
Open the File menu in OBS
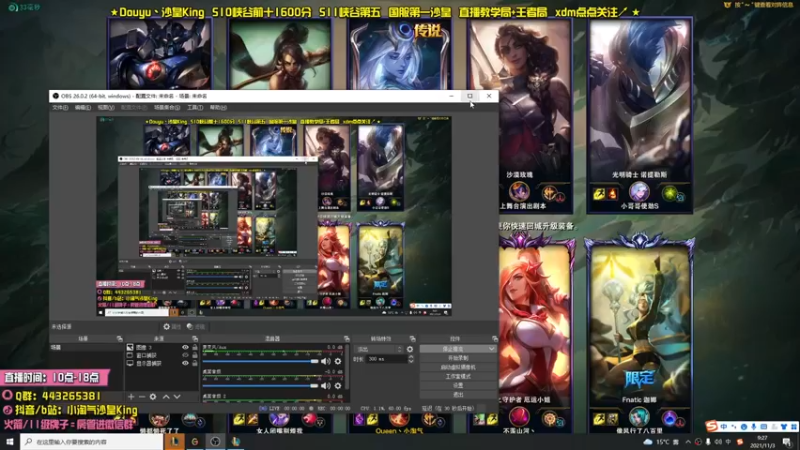click(x=60, y=108)
